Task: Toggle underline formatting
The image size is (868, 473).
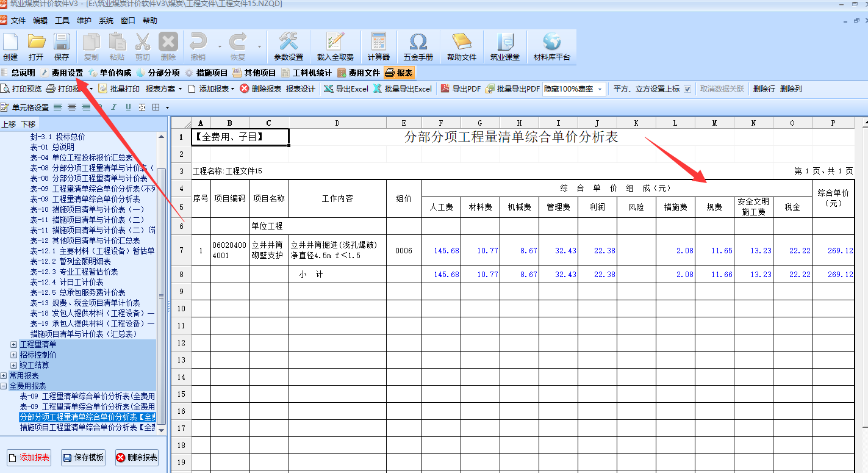Action: 128,107
